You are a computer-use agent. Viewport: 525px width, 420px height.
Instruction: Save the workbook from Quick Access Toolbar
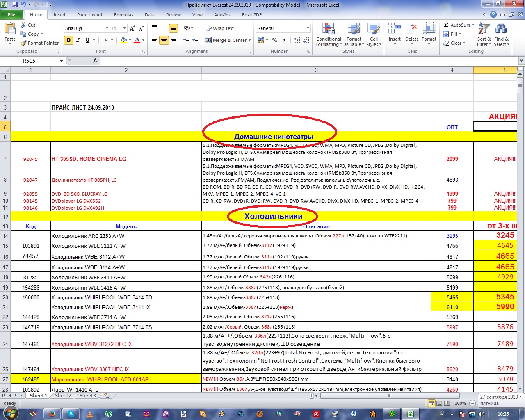coord(15,5)
